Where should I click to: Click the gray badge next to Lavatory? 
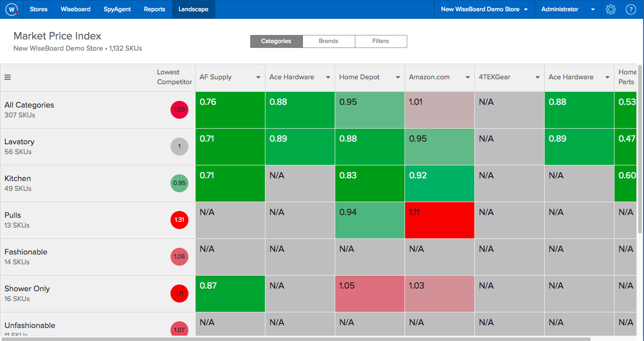[x=179, y=146]
